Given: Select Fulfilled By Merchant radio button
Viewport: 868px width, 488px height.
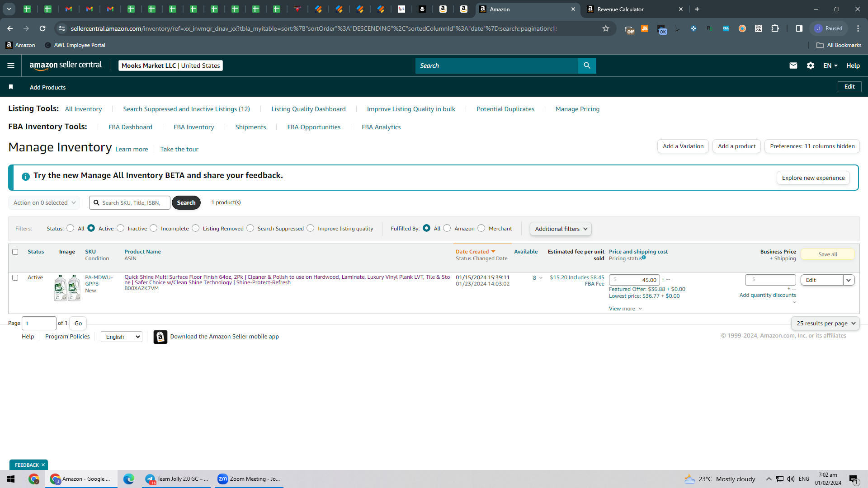Looking at the screenshot, I should click(x=481, y=228).
